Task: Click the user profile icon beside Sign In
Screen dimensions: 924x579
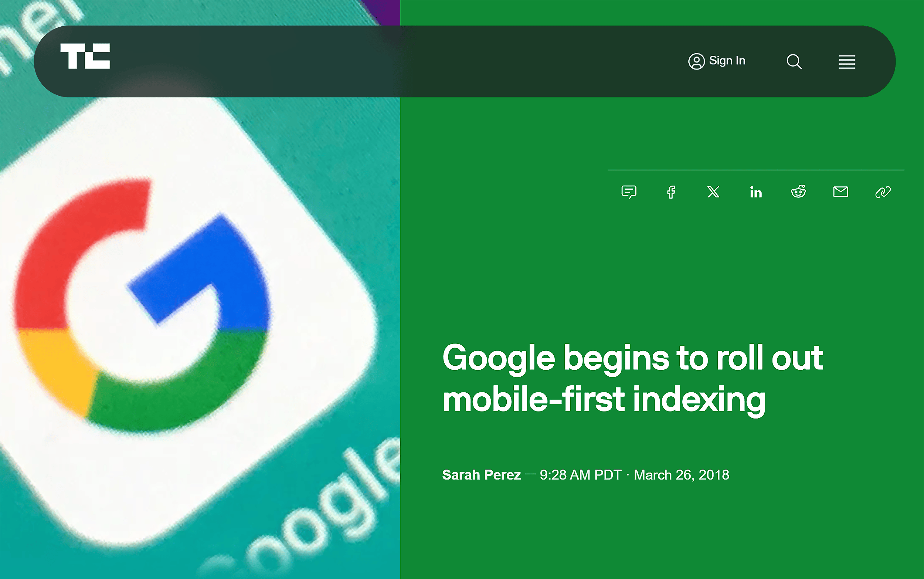Action: click(x=696, y=61)
